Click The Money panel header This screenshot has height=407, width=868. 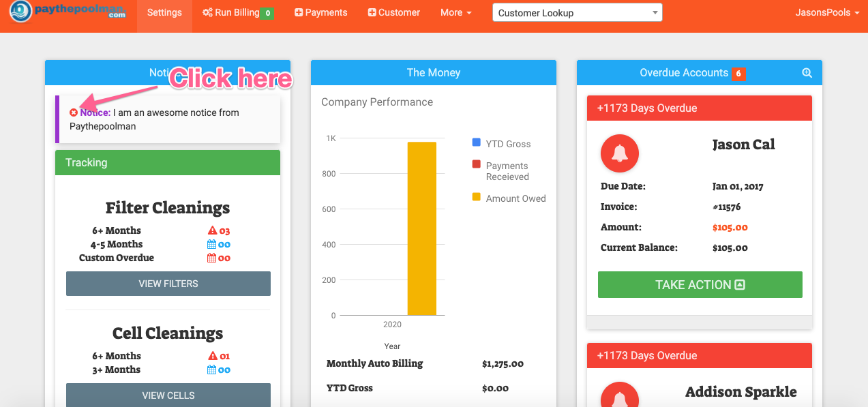click(x=434, y=73)
